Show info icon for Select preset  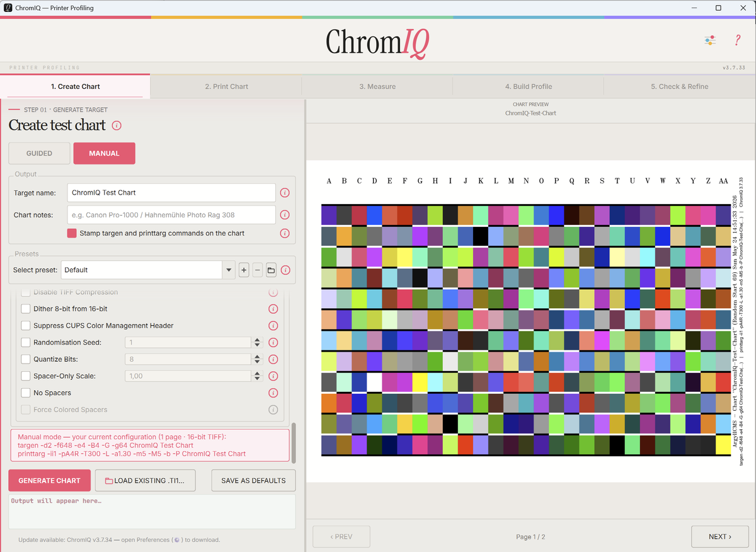285,270
